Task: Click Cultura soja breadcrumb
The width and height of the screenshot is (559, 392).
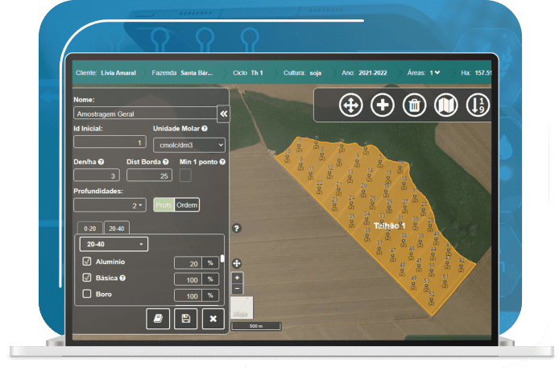Action: tap(302, 72)
